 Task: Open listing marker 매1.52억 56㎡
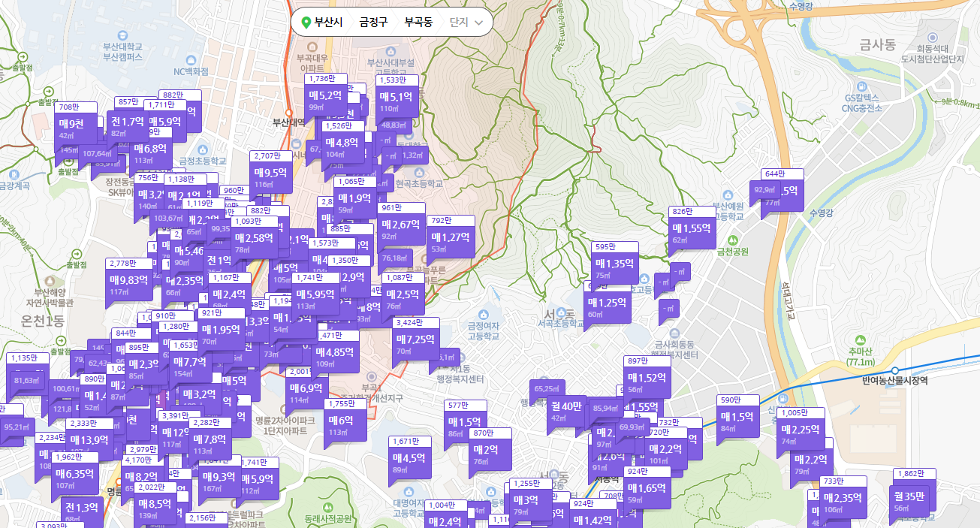[x=647, y=380]
